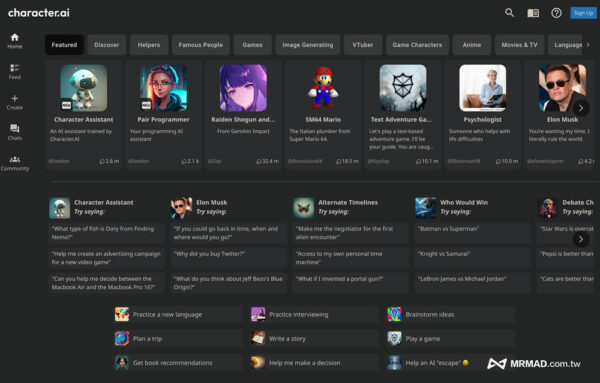Open Character Assistant card avatar
The width and height of the screenshot is (600, 383).
[x=84, y=88]
